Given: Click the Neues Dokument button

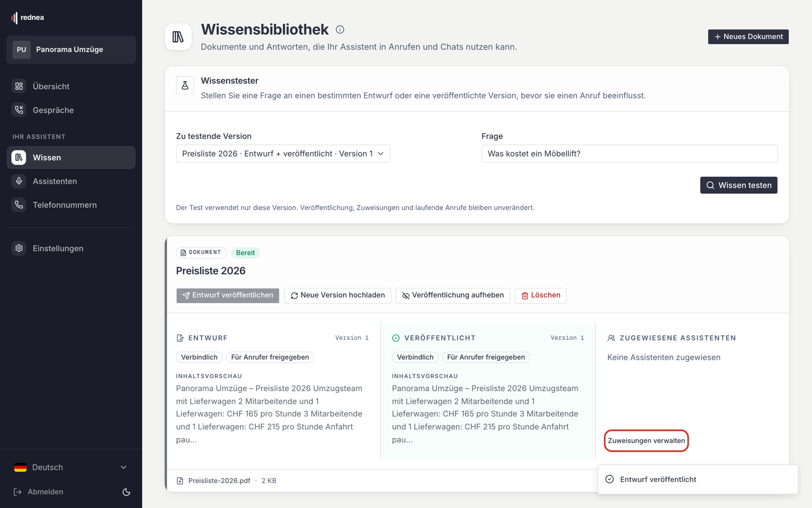Looking at the screenshot, I should tap(748, 37).
